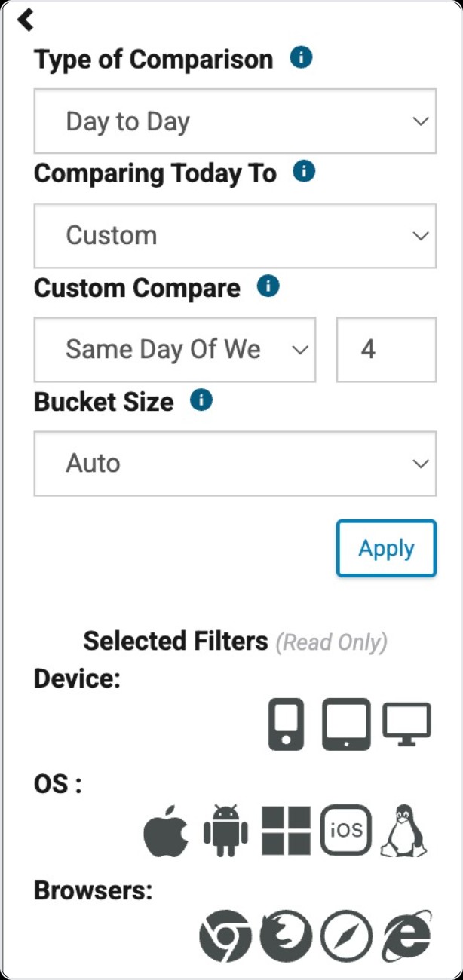Click the Windows OS icon
463x980 pixels.
[286, 831]
